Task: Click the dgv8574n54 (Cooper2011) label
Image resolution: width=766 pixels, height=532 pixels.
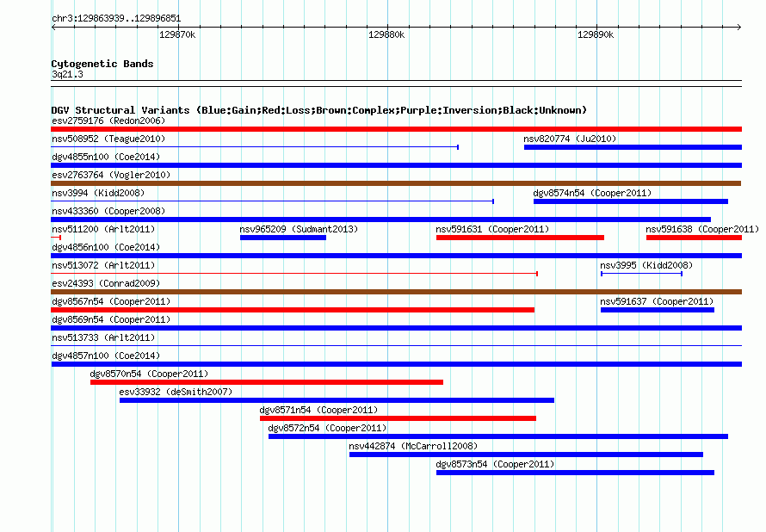Action: pos(592,193)
